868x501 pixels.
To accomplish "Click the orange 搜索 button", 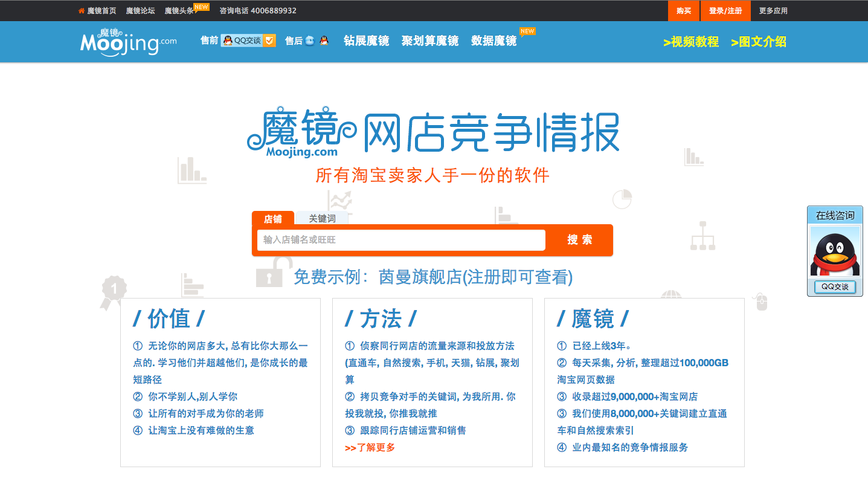I will (580, 240).
